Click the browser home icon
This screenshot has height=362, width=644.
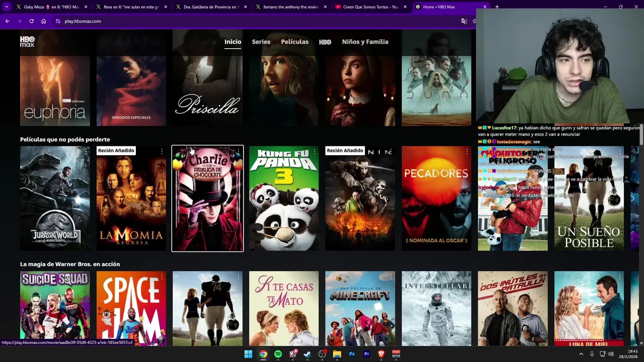[x=44, y=21]
